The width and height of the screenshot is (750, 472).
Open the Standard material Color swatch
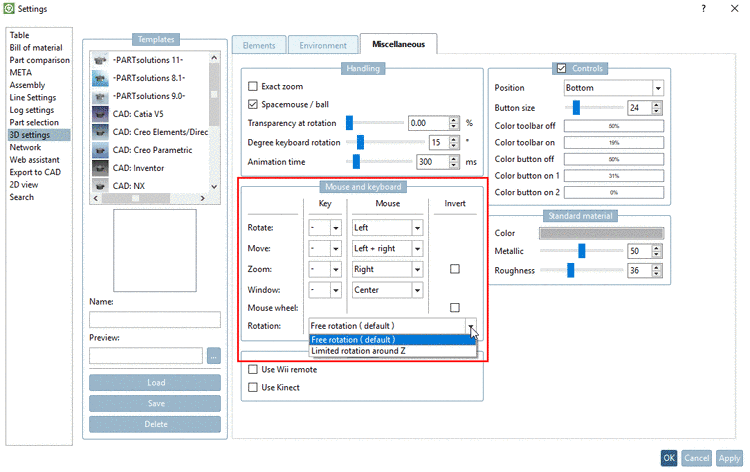[601, 233]
